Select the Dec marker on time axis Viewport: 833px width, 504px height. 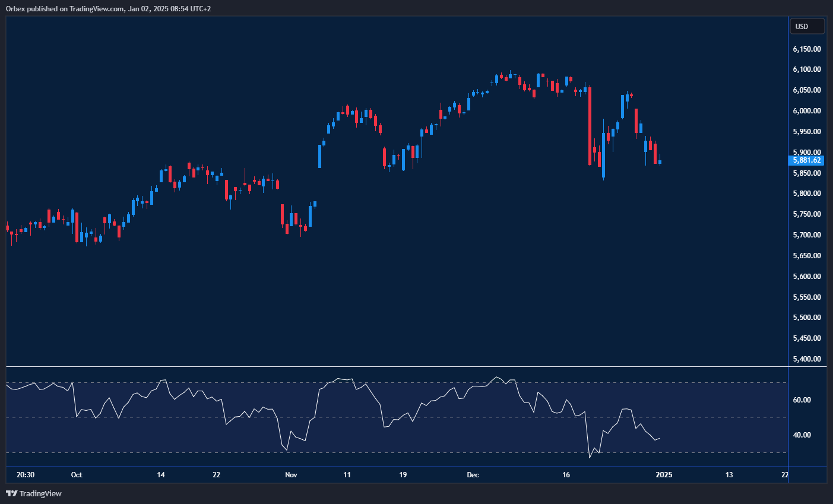coord(473,475)
